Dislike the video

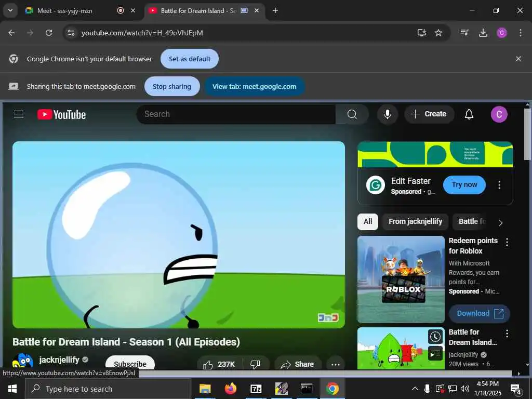(255, 364)
